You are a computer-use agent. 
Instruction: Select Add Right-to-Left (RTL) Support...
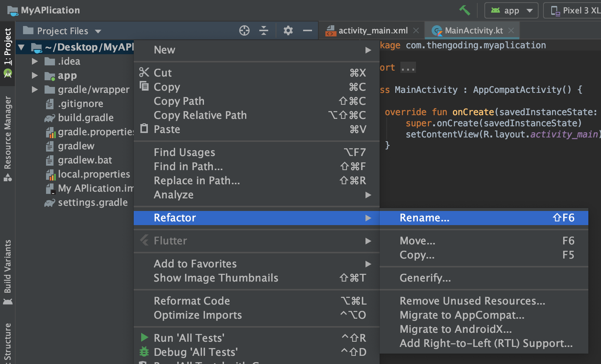(x=484, y=343)
